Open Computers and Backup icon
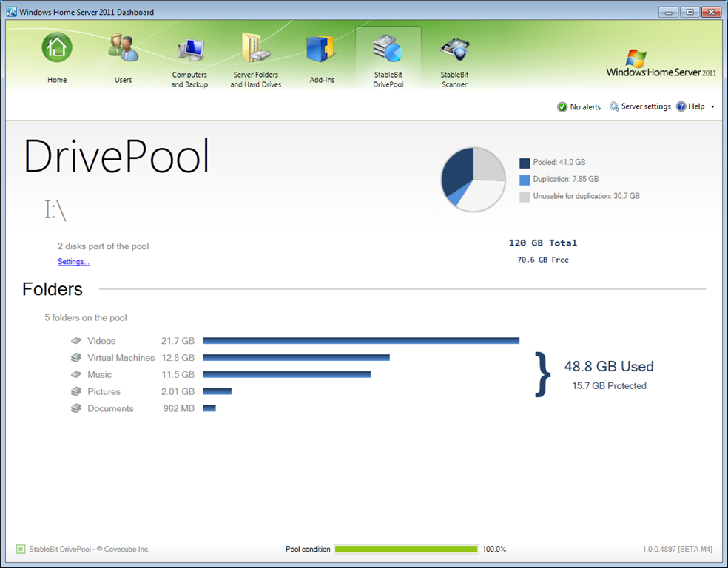Viewport: 728px width, 568px height. [x=190, y=50]
